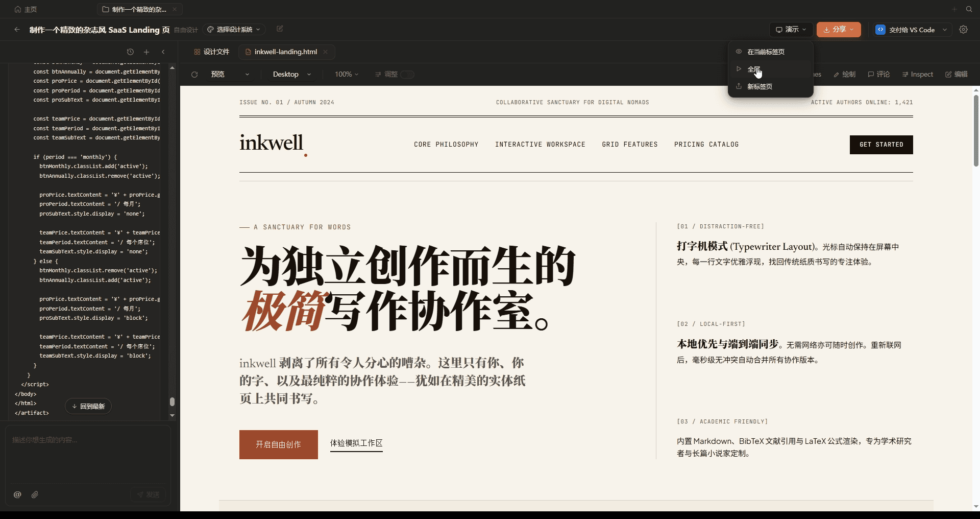The image size is (980, 519).
Task: Focus the 描述你想生成的内容 prompt input
Action: 88,455
